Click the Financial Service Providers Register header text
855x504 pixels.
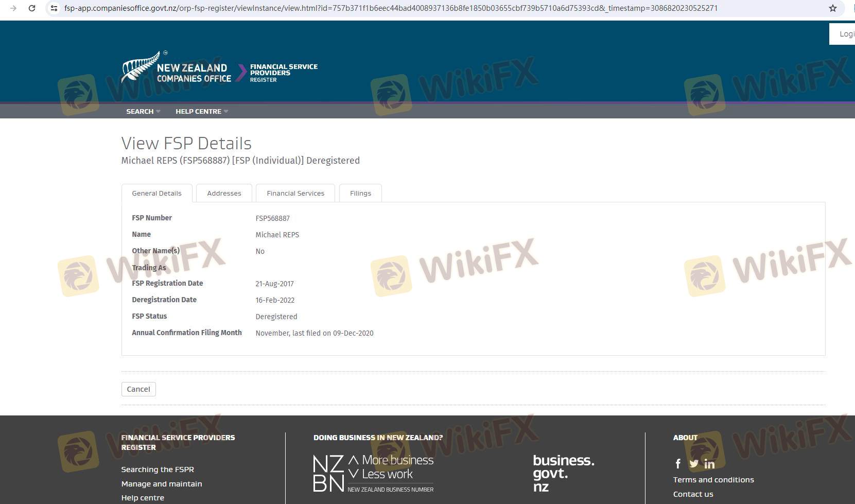pos(284,73)
